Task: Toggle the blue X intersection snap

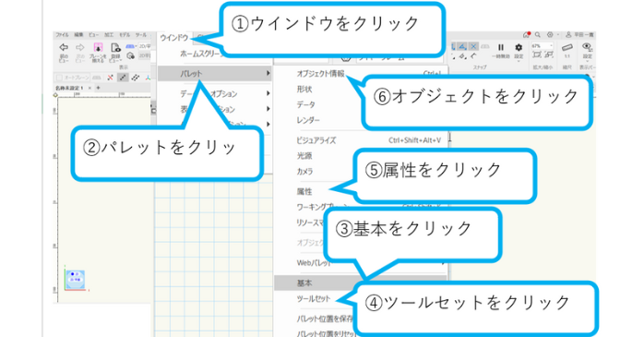Action: click(473, 46)
